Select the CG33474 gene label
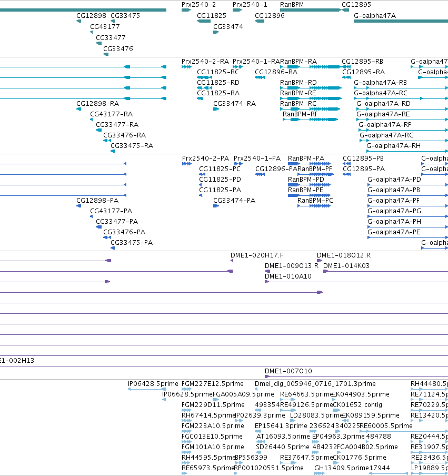 click(228, 26)
